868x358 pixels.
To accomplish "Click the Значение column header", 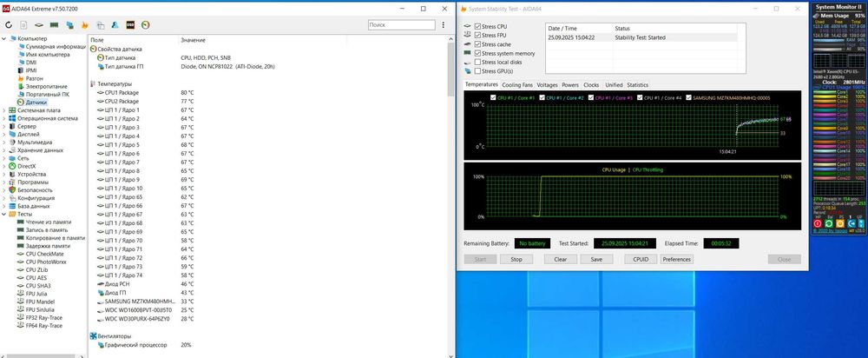I will [x=194, y=40].
